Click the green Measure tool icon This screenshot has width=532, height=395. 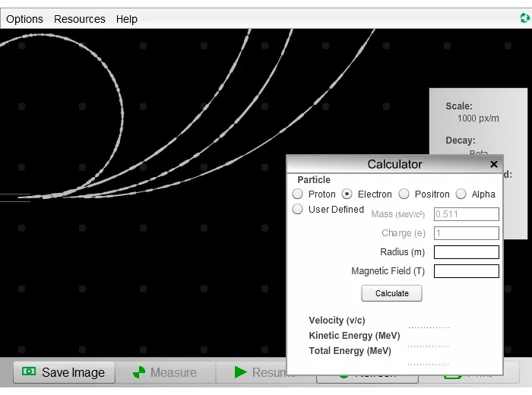point(139,372)
